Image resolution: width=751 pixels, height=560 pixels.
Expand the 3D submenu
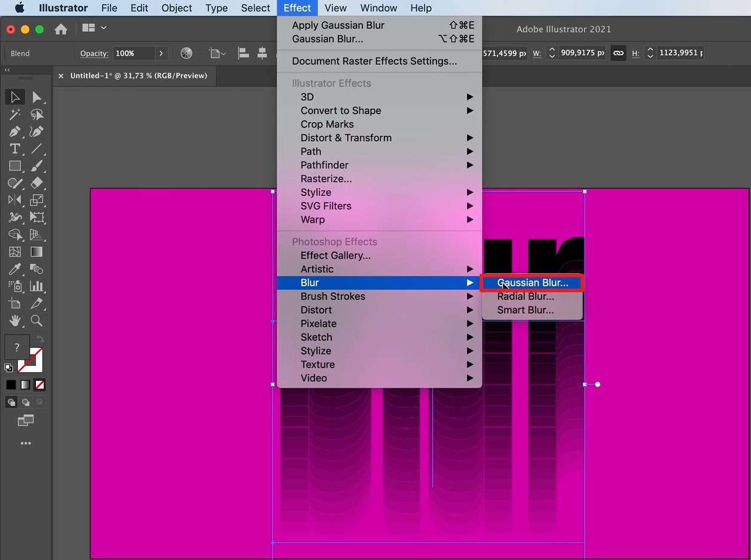pyautogui.click(x=379, y=97)
